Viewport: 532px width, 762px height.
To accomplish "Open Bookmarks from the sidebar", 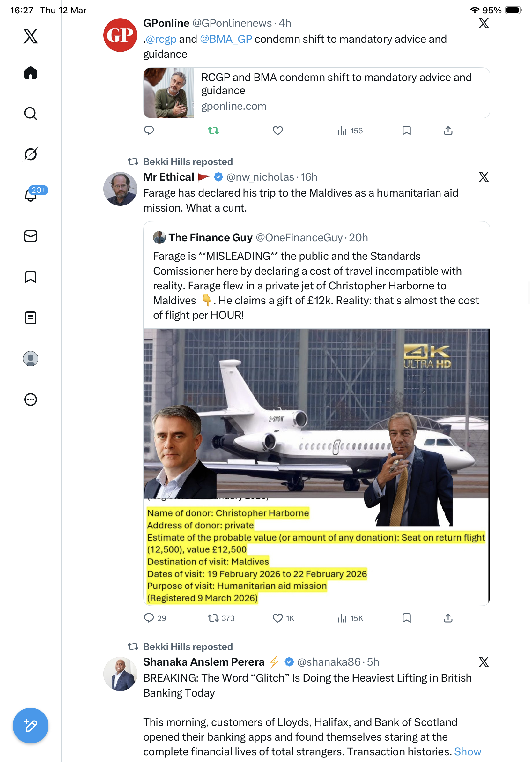I will [31, 277].
